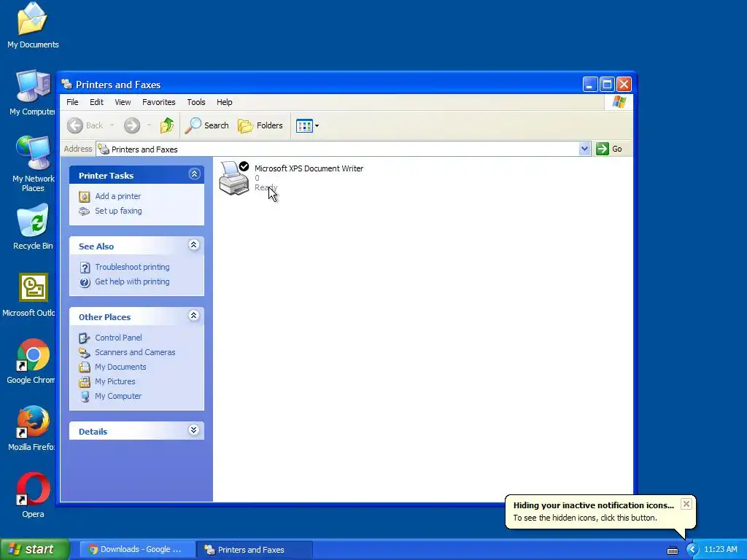The width and height of the screenshot is (747, 560).
Task: Open the Forward history dropdown arrow
Action: pyautogui.click(x=149, y=125)
